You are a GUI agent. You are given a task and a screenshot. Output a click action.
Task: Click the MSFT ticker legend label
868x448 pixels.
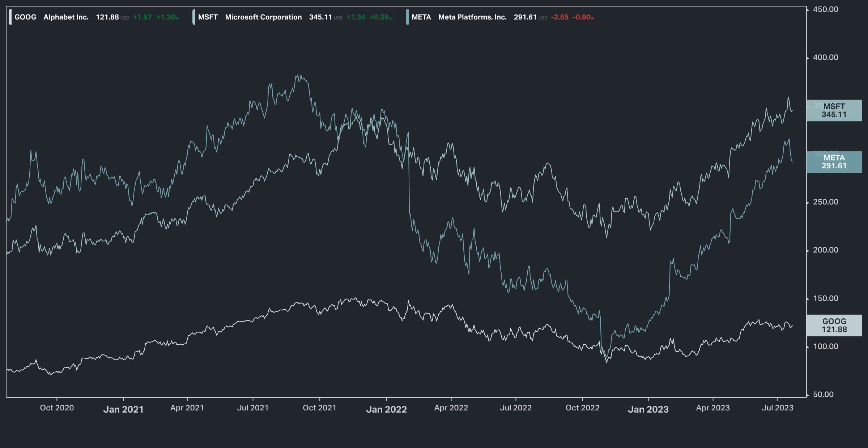click(x=208, y=17)
